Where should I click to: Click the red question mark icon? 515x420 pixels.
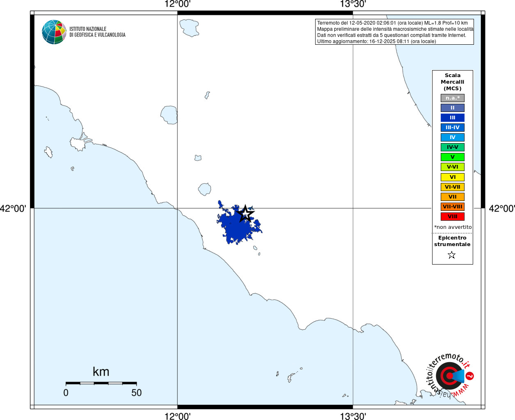pos(470,376)
